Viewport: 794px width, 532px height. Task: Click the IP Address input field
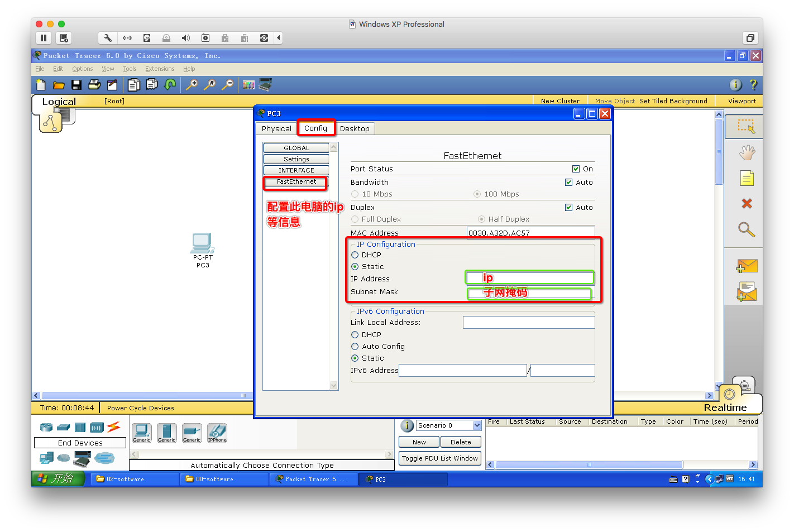coord(529,278)
